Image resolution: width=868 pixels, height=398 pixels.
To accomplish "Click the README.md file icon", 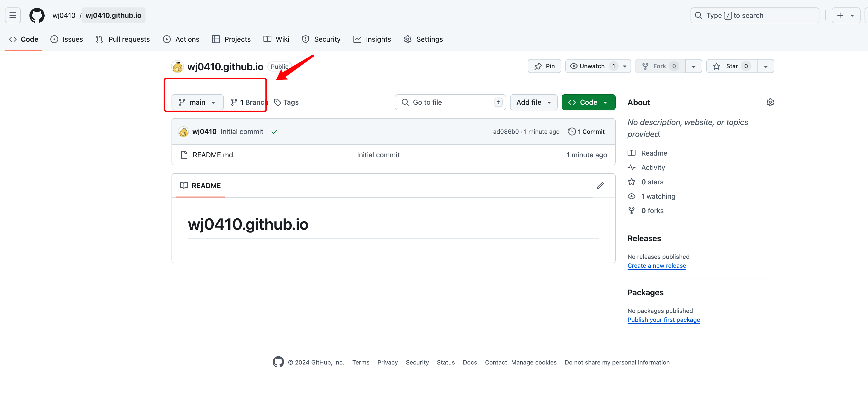I will point(184,155).
